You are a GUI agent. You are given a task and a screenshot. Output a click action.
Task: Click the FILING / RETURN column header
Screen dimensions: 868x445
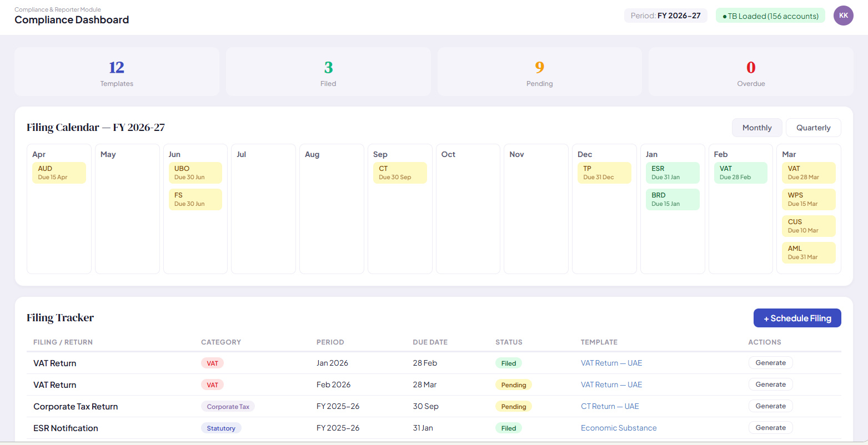pyautogui.click(x=63, y=342)
